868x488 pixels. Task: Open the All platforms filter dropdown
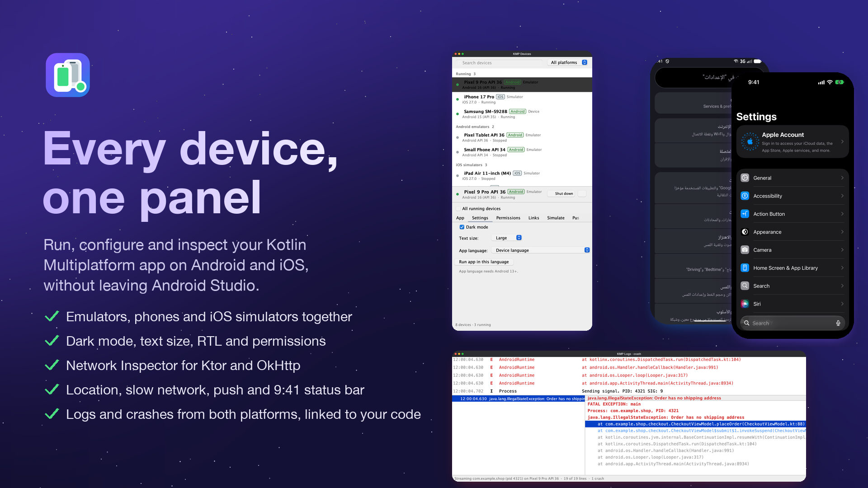[568, 63]
